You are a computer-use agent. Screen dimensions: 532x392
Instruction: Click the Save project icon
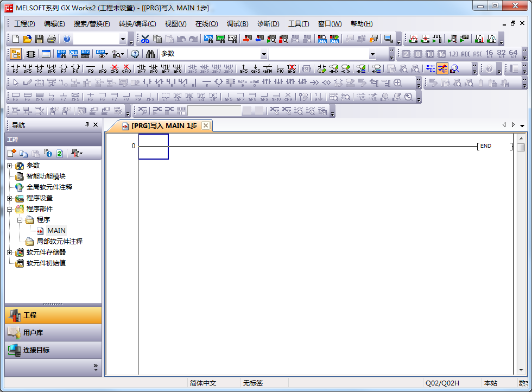click(39, 39)
